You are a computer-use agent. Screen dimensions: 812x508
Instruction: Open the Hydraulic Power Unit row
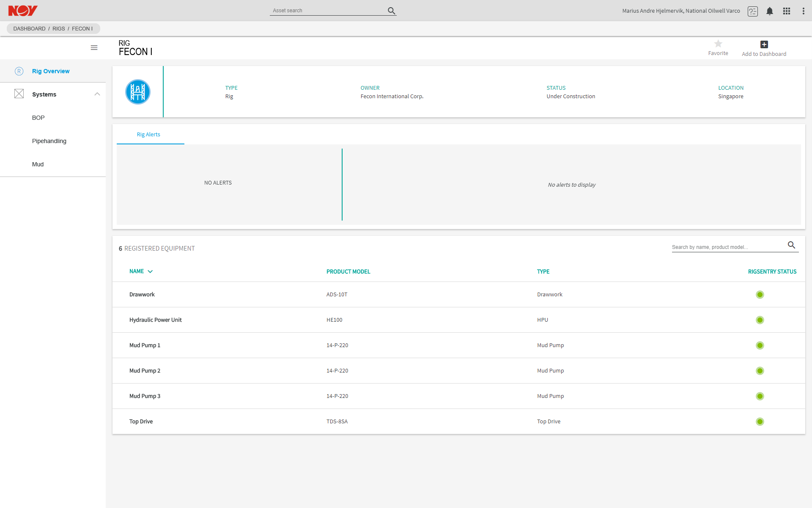(x=458, y=320)
